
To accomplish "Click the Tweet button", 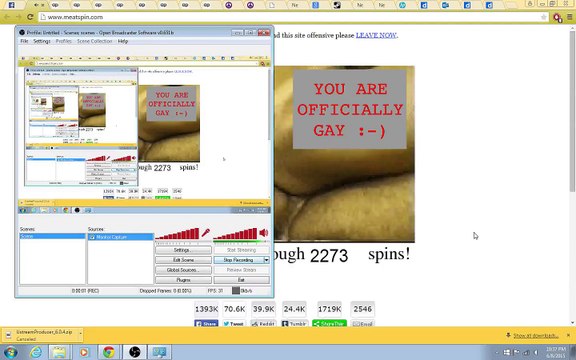I will (234, 324).
